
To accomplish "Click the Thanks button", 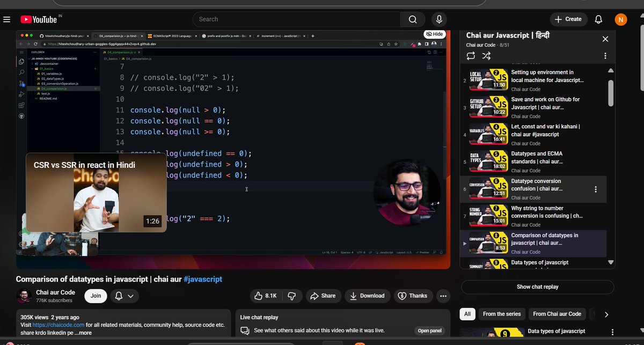I will pos(413,296).
